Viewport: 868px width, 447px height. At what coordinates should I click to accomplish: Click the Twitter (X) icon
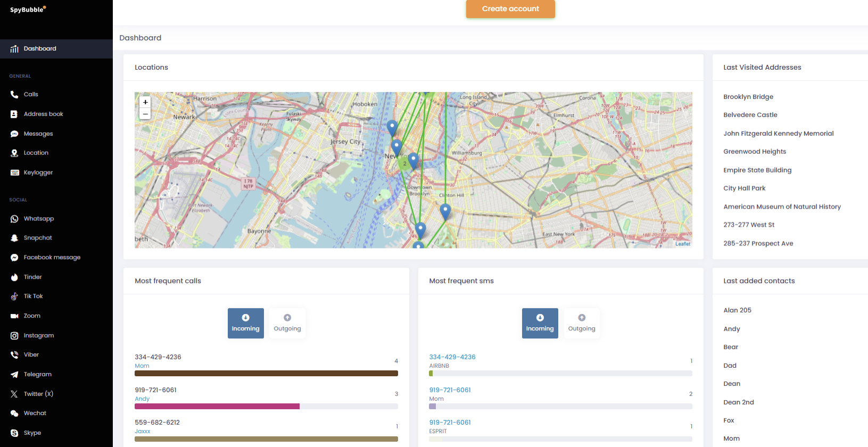(14, 394)
